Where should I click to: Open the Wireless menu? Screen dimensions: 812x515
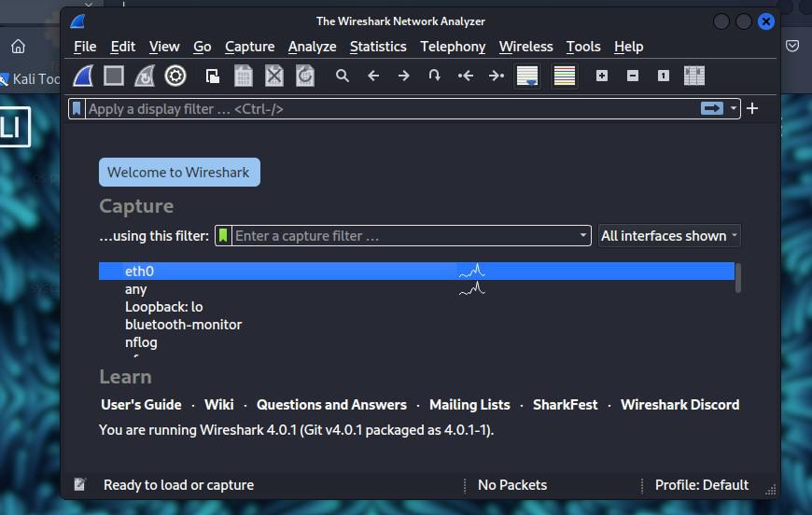pyautogui.click(x=525, y=47)
